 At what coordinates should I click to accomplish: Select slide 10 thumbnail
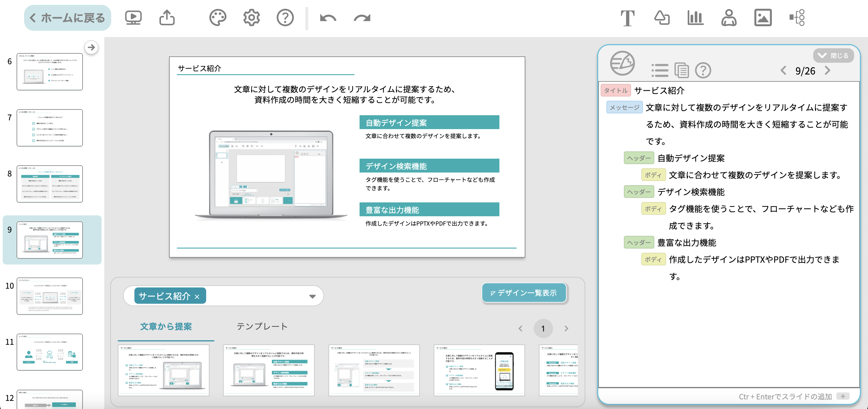click(50, 296)
